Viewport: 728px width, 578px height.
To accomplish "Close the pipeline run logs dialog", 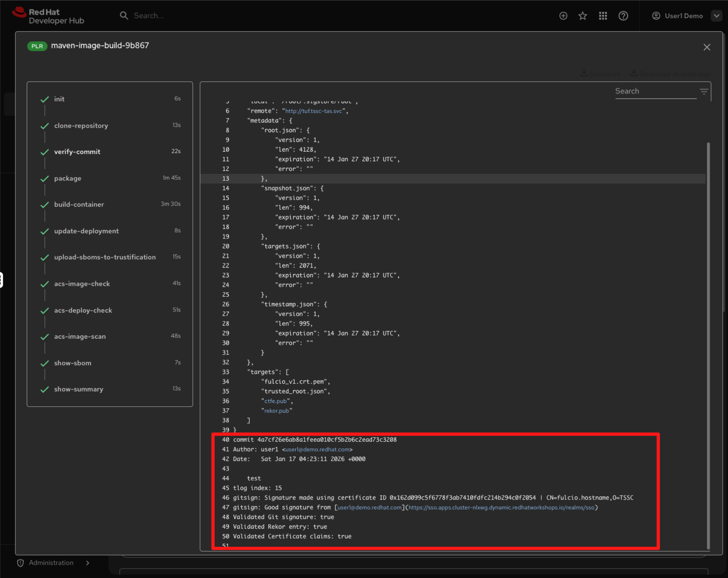I will (x=707, y=47).
